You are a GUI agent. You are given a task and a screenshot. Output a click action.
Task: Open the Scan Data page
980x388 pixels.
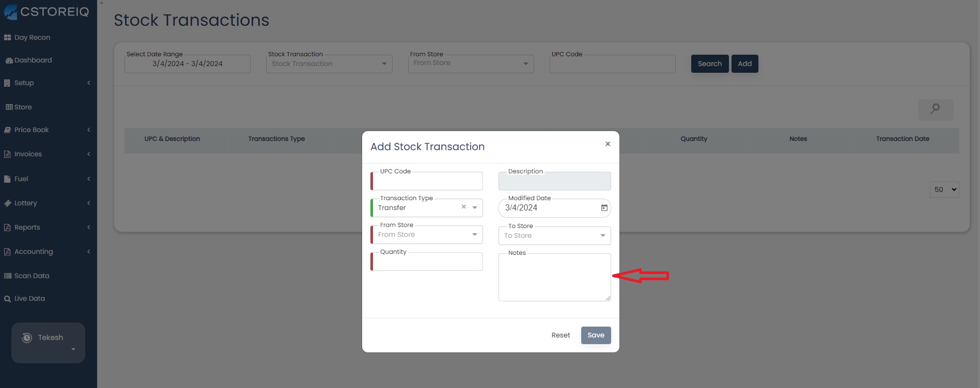tap(32, 276)
